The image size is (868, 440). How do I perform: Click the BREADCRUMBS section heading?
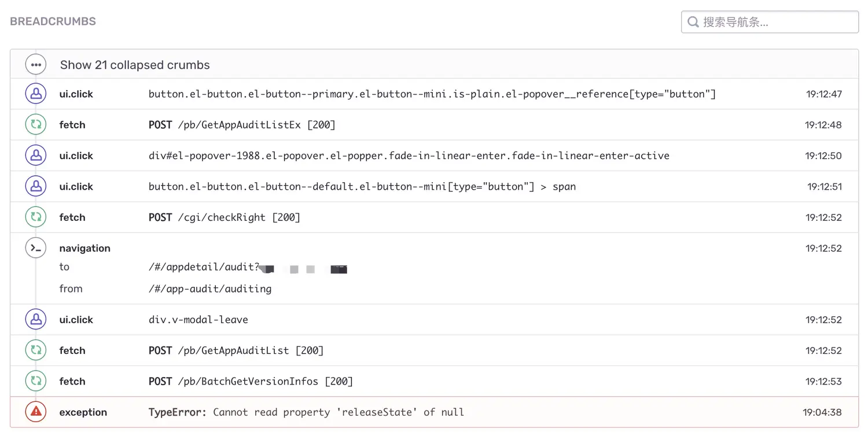53,21
